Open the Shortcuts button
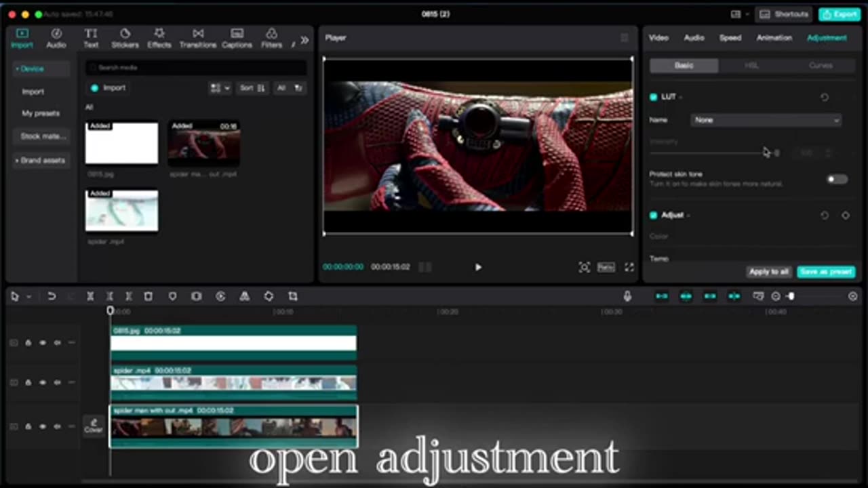The width and height of the screenshot is (868, 488). click(784, 14)
